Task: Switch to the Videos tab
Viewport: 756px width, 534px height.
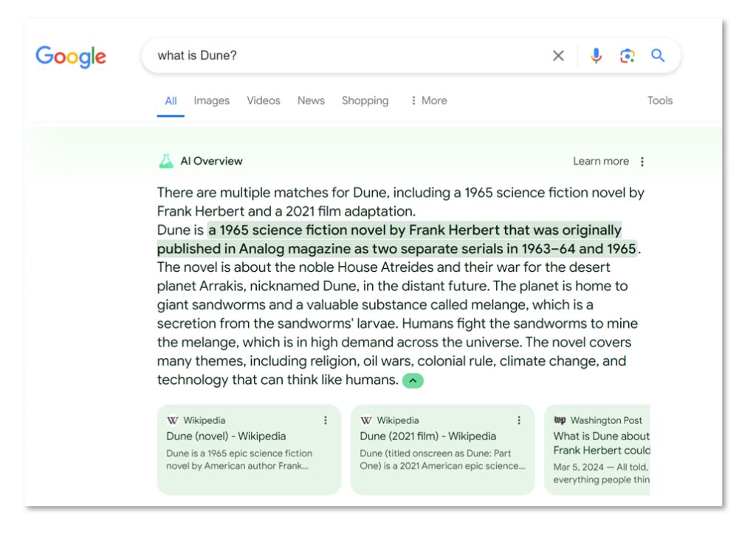Action: [x=264, y=100]
